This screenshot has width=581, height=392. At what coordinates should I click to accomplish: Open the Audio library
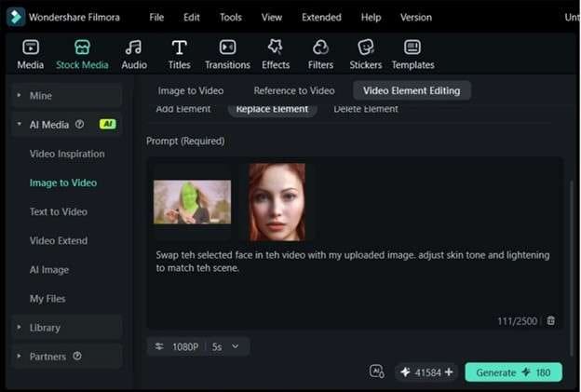[x=134, y=54]
